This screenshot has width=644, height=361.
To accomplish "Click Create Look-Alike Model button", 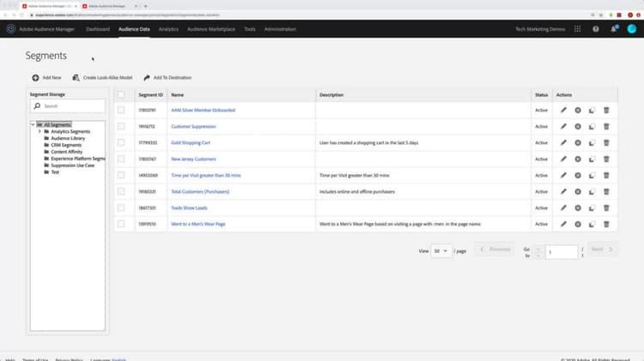I will tap(102, 77).
